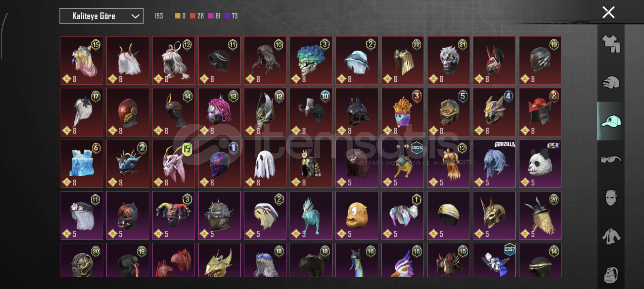Open the glasses category icon
This screenshot has width=644, height=289.
pos(611,159)
